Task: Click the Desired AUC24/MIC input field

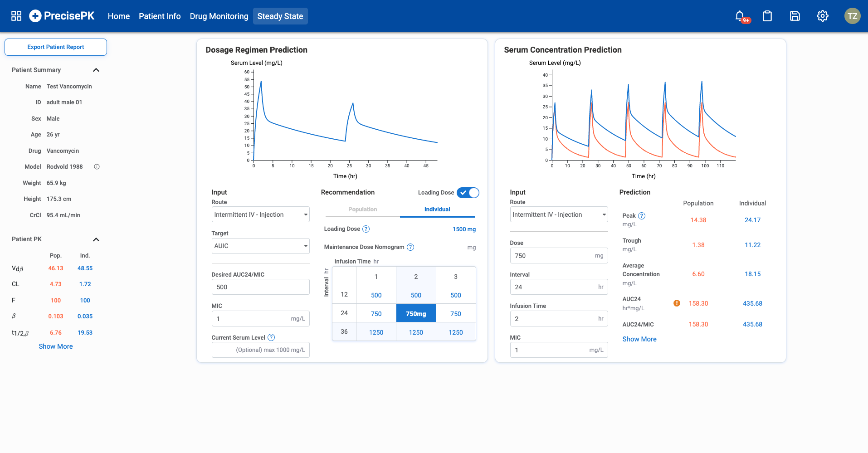Action: 260,287
